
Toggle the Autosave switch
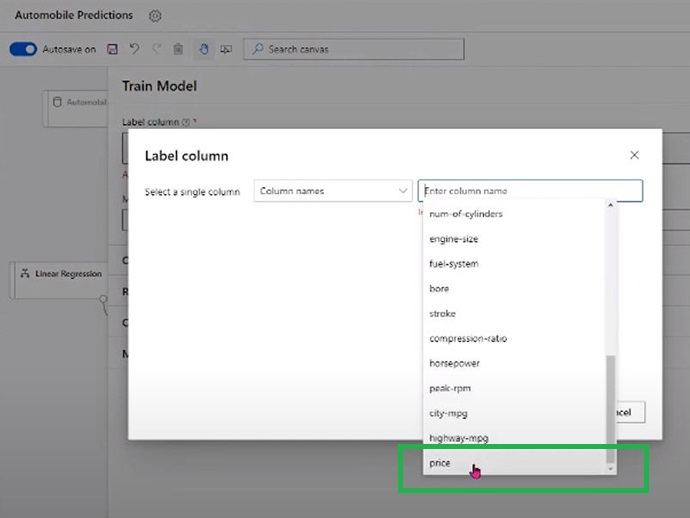(23, 49)
